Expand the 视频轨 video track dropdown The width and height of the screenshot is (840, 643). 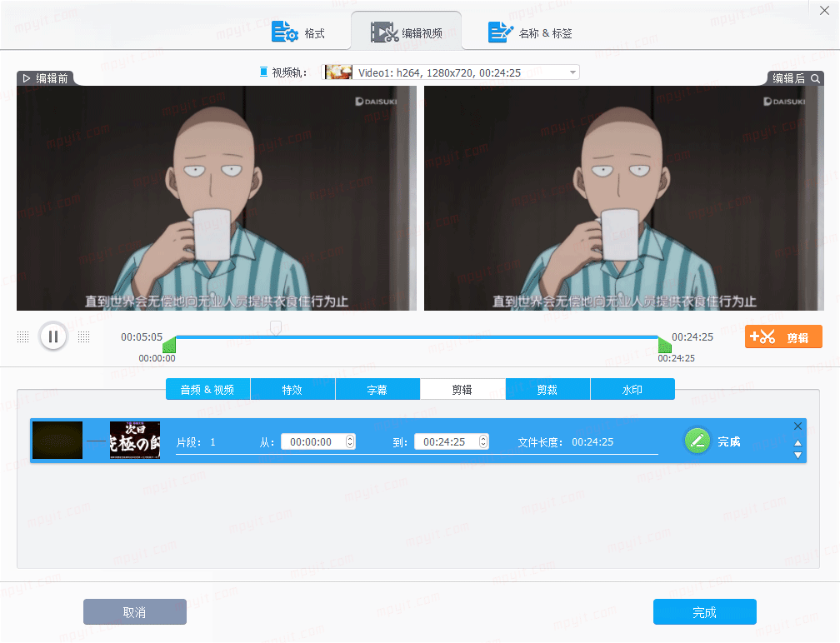coord(572,72)
